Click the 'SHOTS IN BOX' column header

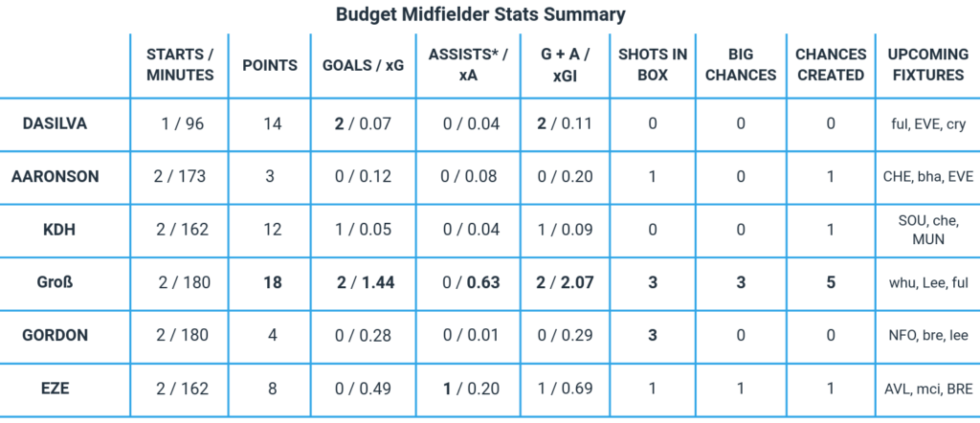[653, 64]
